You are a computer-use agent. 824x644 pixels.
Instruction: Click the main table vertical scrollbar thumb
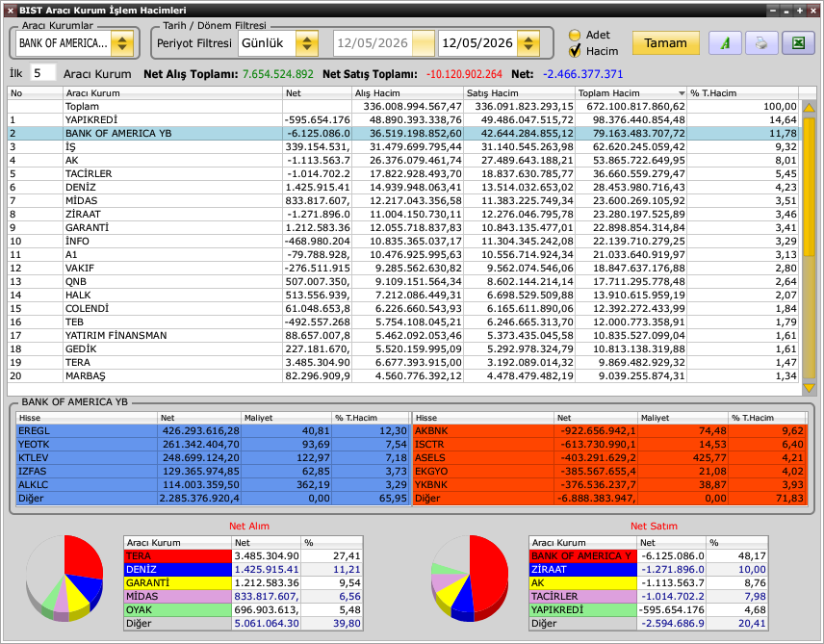(x=809, y=187)
